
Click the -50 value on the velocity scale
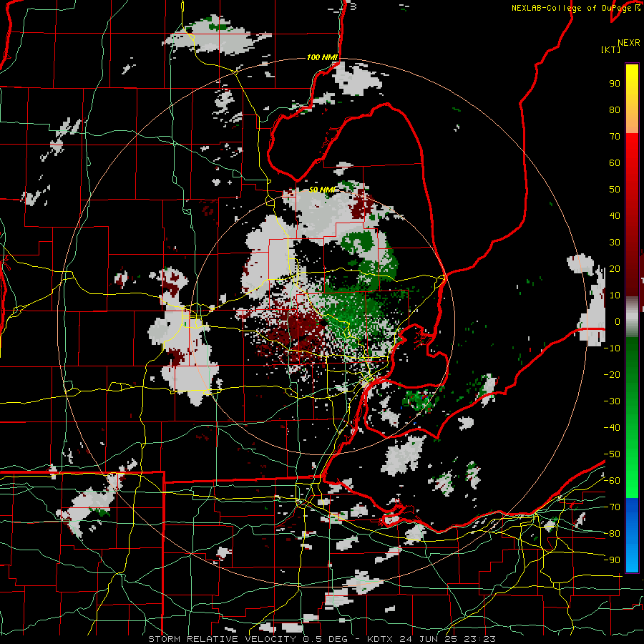[x=612, y=454]
